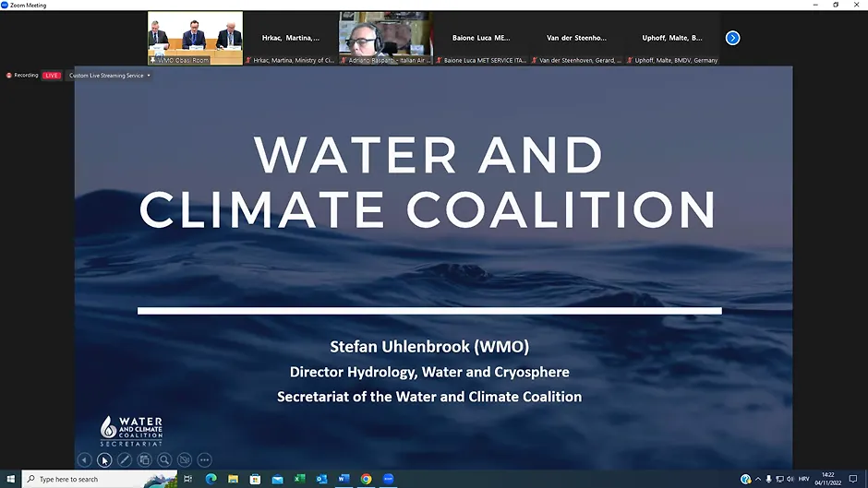Screen dimensions: 868x488
Task: Show next participants with blue arrow
Action: click(x=732, y=38)
